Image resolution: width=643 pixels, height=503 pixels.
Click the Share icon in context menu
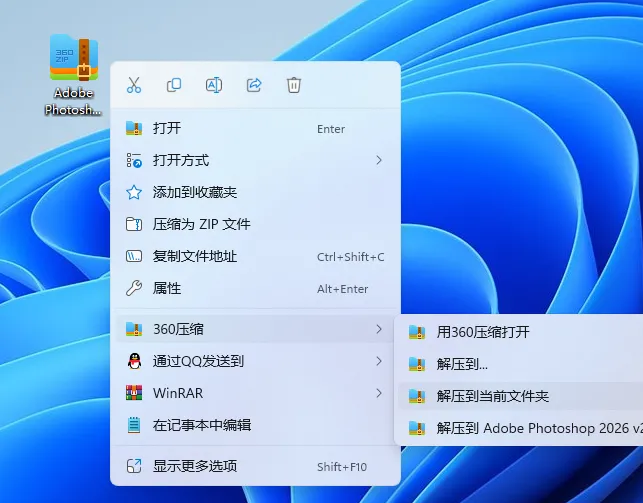(x=254, y=85)
